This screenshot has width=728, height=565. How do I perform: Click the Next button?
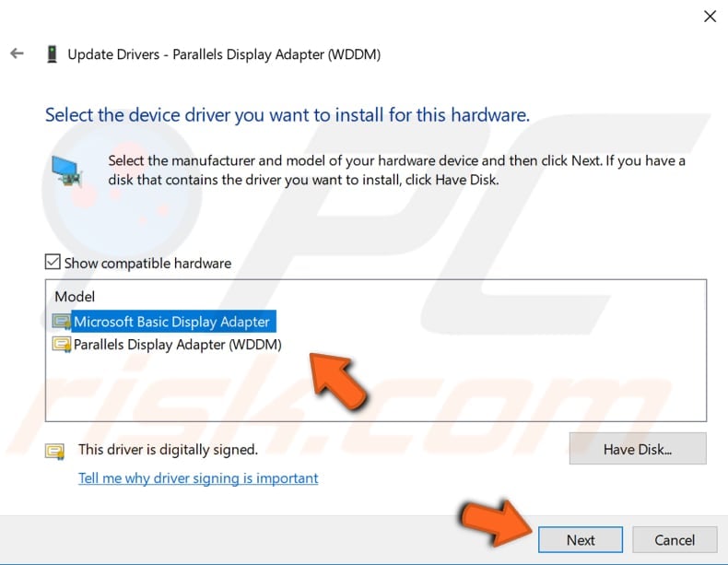point(581,539)
